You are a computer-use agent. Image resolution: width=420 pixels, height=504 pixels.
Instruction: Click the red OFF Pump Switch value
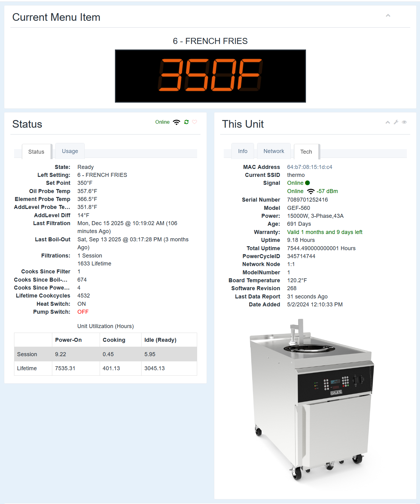pos(83,312)
